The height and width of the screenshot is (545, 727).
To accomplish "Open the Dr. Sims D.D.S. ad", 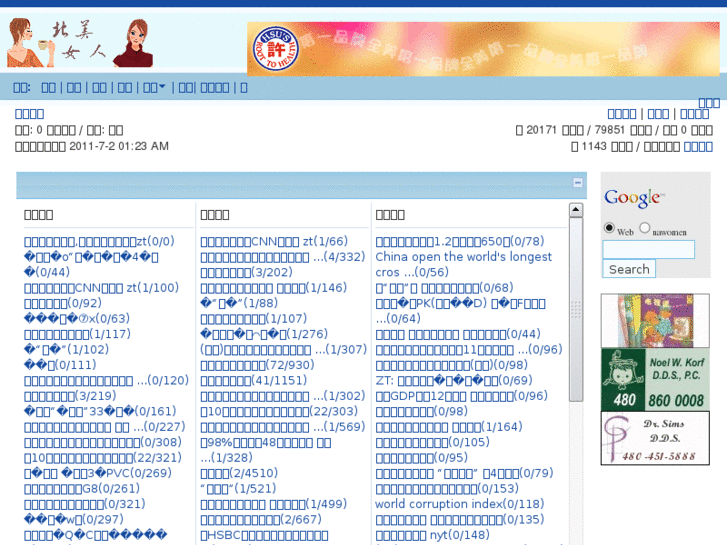I will (x=655, y=438).
